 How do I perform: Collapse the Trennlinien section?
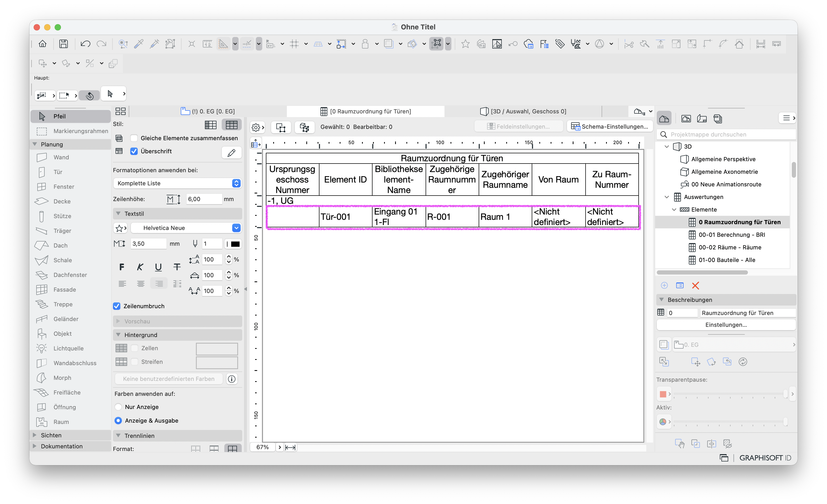pos(118,436)
